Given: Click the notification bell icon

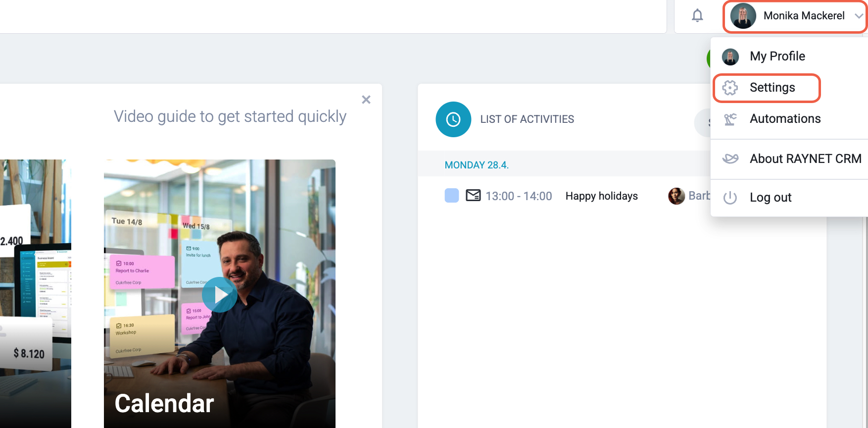Looking at the screenshot, I should coord(697,16).
